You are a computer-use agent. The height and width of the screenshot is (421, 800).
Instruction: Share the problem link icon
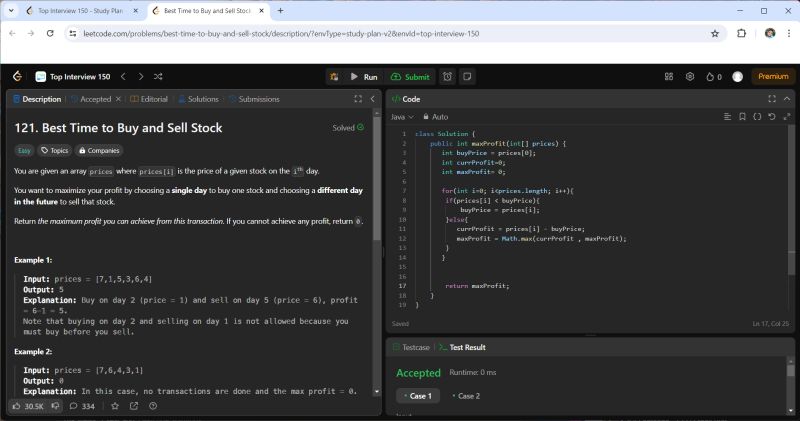point(134,406)
